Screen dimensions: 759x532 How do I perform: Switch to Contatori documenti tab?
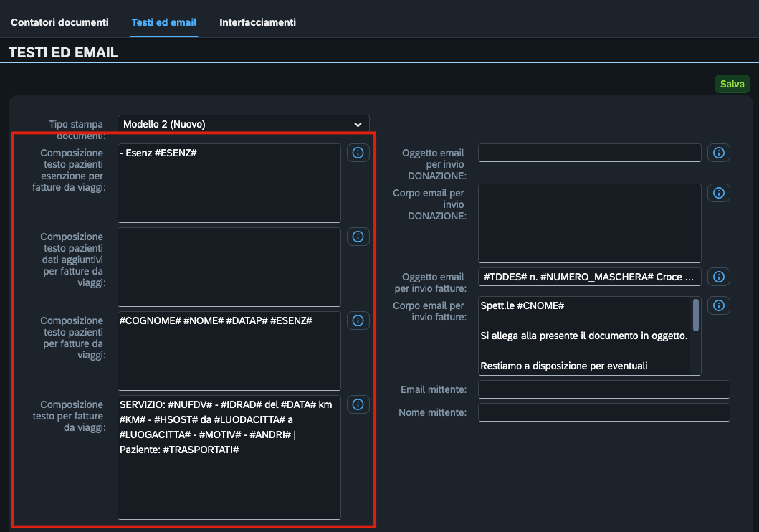pos(59,22)
